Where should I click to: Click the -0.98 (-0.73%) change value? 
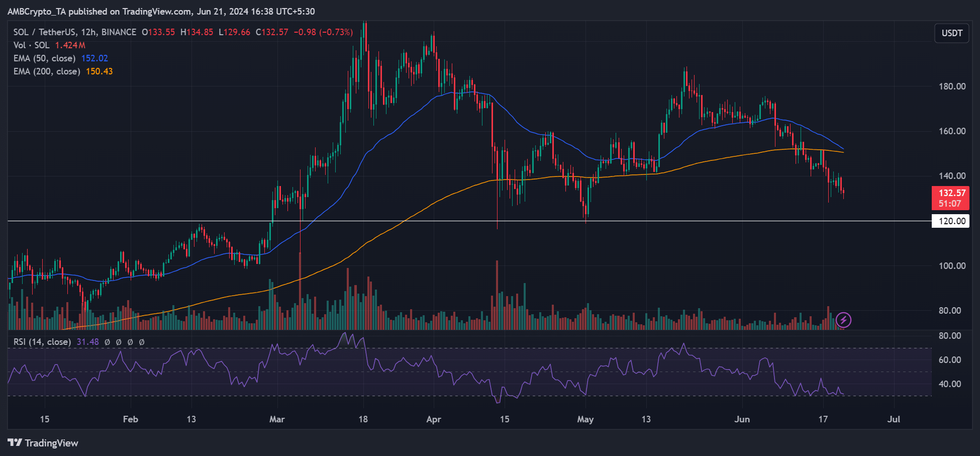[323, 32]
